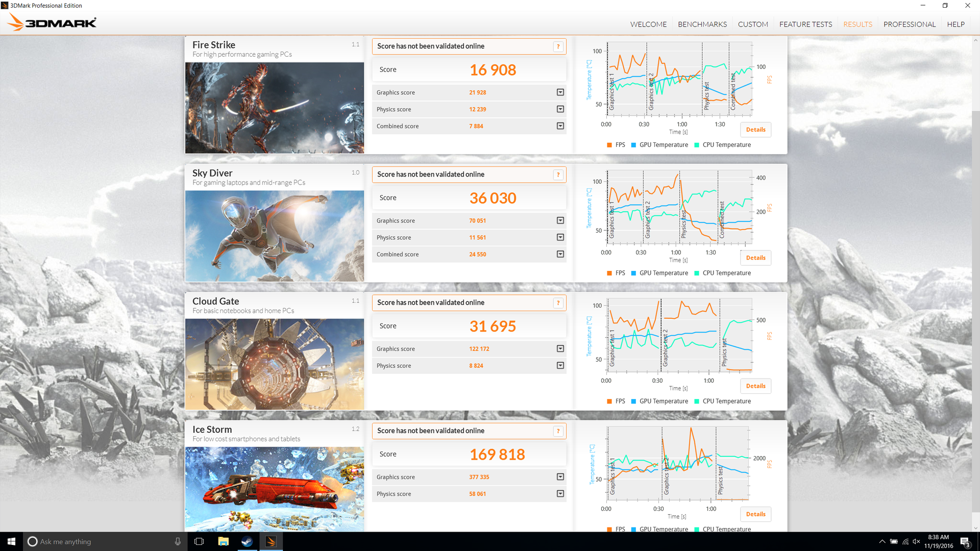Expand Sky Diver Graphics score details
The width and height of the screenshot is (980, 551).
click(560, 220)
